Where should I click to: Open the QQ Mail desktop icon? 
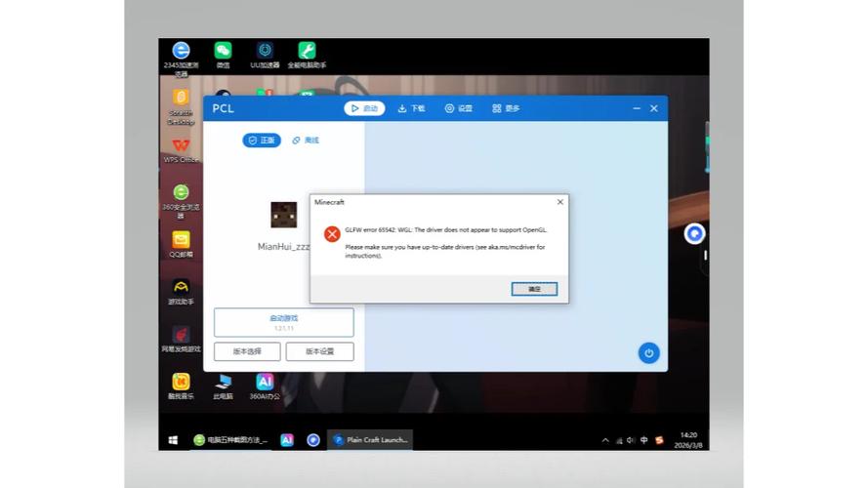coord(181,244)
